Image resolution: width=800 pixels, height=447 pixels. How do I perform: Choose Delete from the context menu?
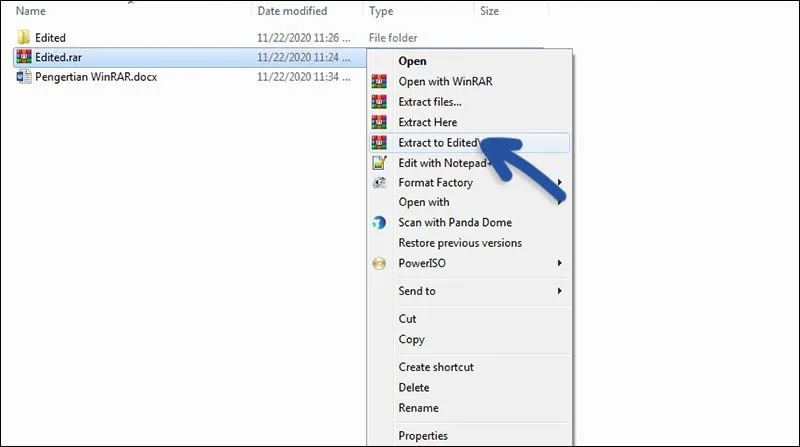469,387
